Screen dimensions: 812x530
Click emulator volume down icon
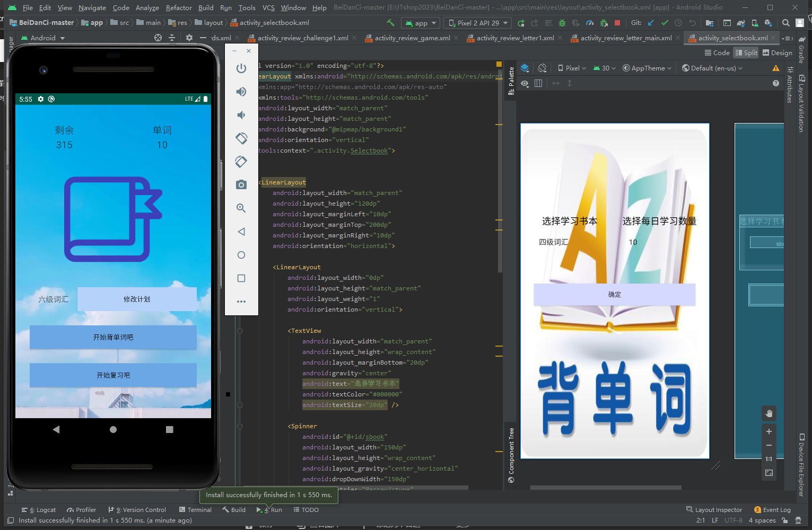(x=241, y=115)
